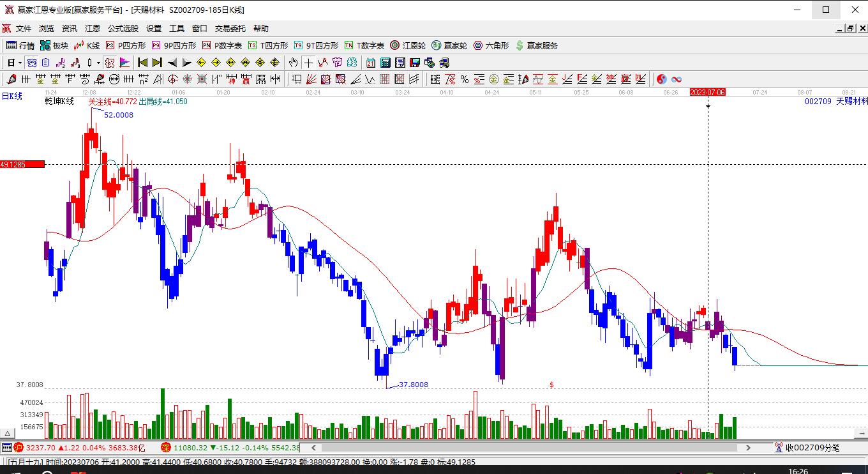
Task: Open the T四方形 tool
Action: (268, 45)
